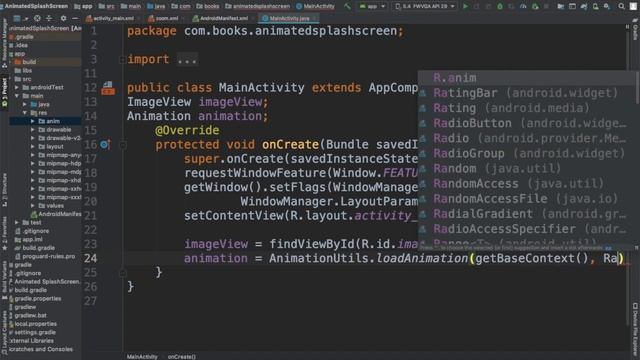Click the gutter icon on line 12
This screenshot has height=360, width=640.
coord(108,88)
